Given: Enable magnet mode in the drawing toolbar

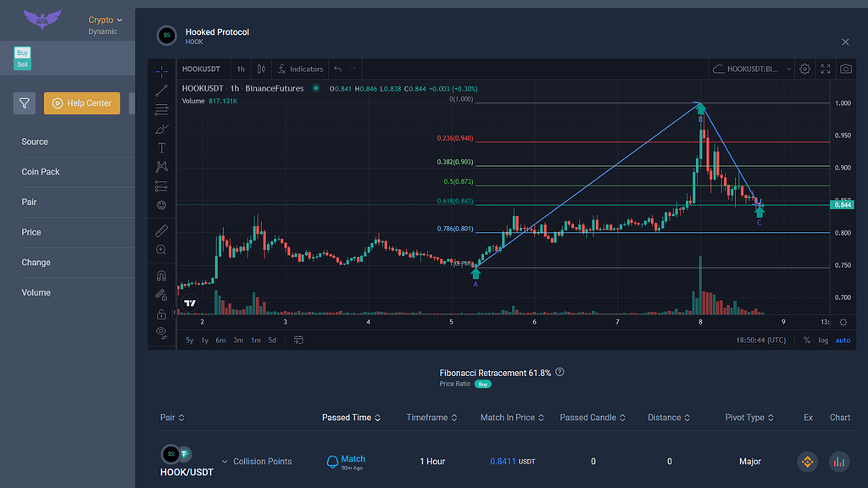Looking at the screenshot, I should 163,274.
